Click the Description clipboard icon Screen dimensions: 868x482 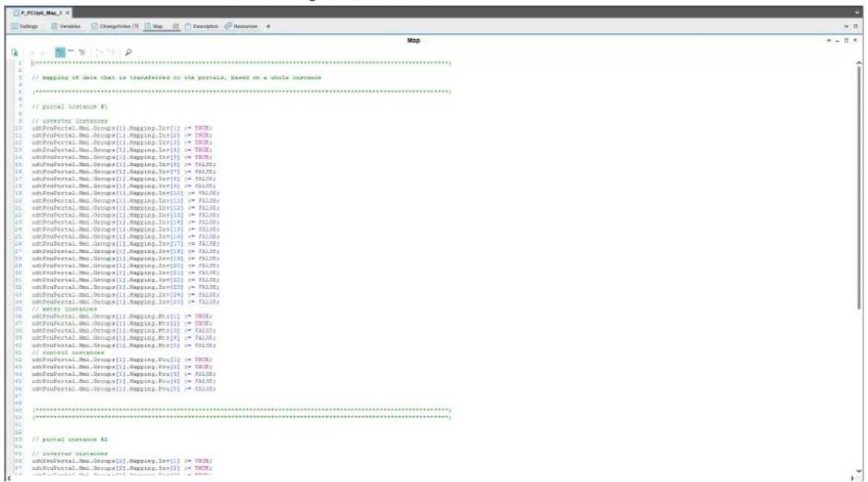click(187, 26)
